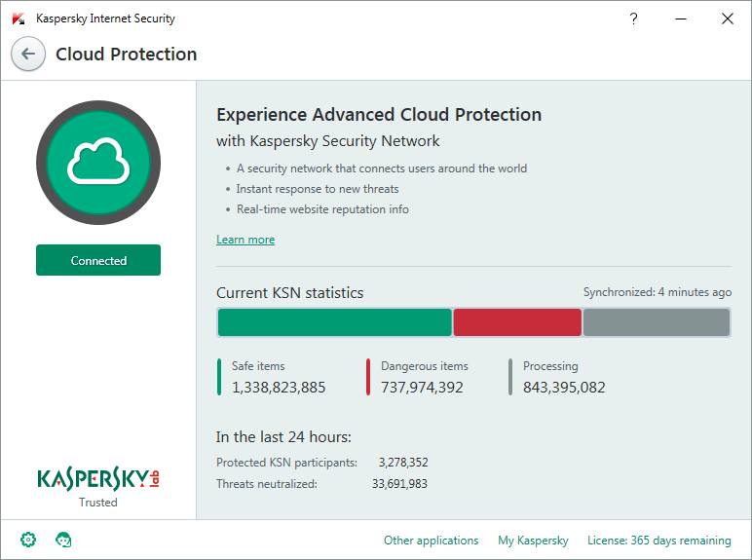This screenshot has width=752, height=560.
Task: Open support via the headset face icon
Action: coord(64,540)
